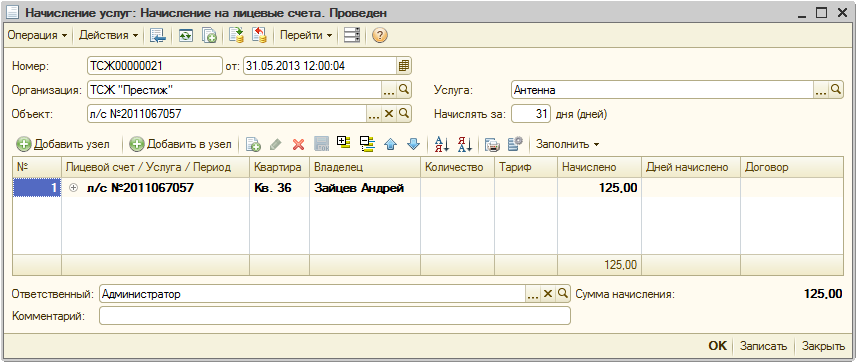Select the Зайцев Андрей owner cell
856x362 pixels.
(x=365, y=188)
